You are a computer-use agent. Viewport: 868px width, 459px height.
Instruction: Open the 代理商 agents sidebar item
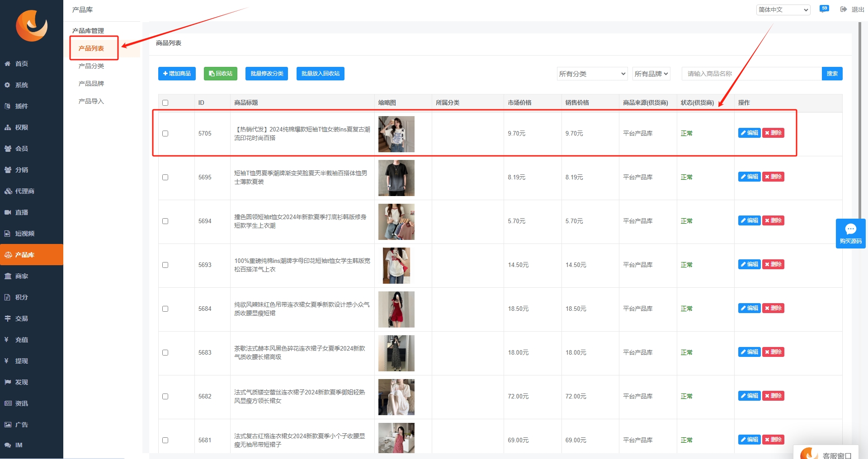(32, 191)
